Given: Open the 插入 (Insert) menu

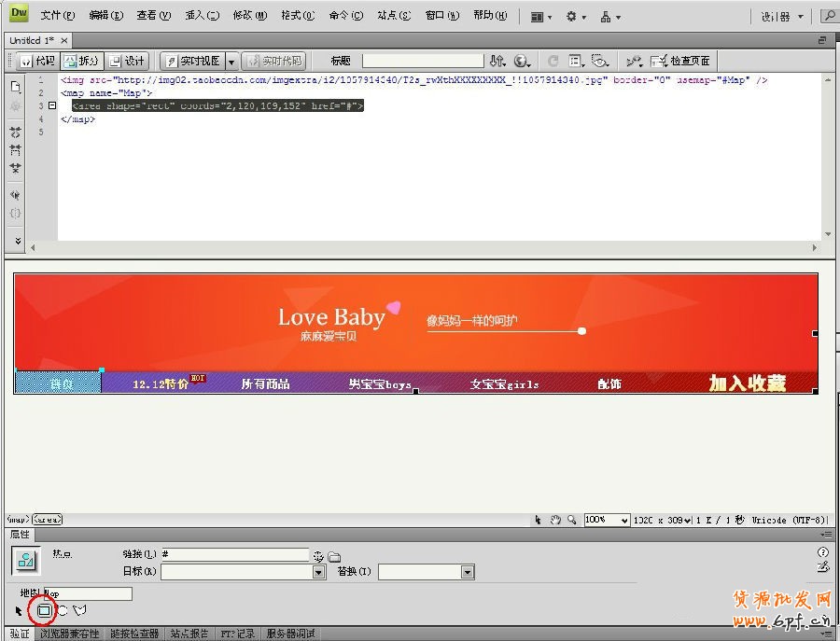Looking at the screenshot, I should point(203,16).
